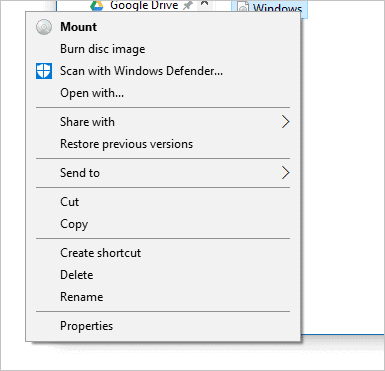The image size is (385, 371).
Task: Select Scan with Windows Defender...
Action: (163, 71)
